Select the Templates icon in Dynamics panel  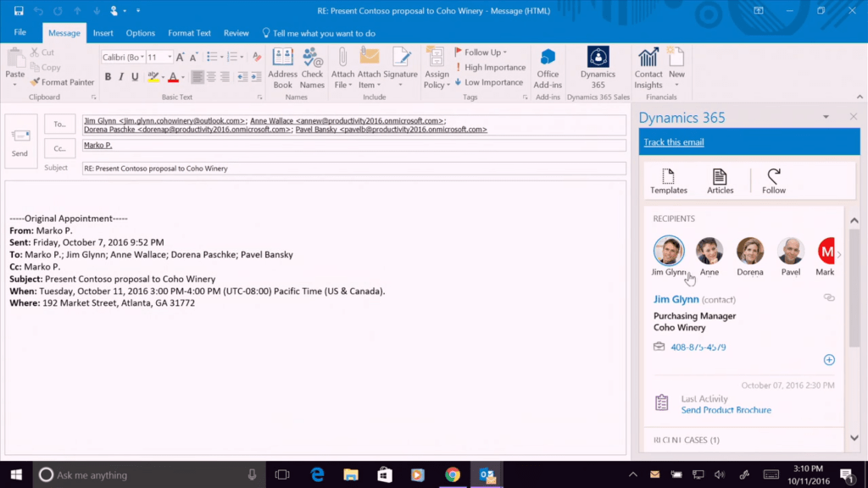tap(668, 180)
